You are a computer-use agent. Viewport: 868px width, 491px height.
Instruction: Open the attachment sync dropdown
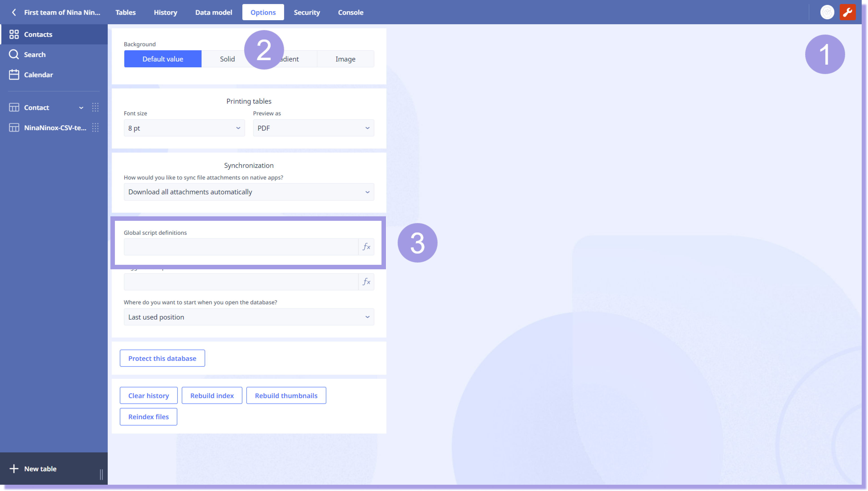pyautogui.click(x=249, y=192)
